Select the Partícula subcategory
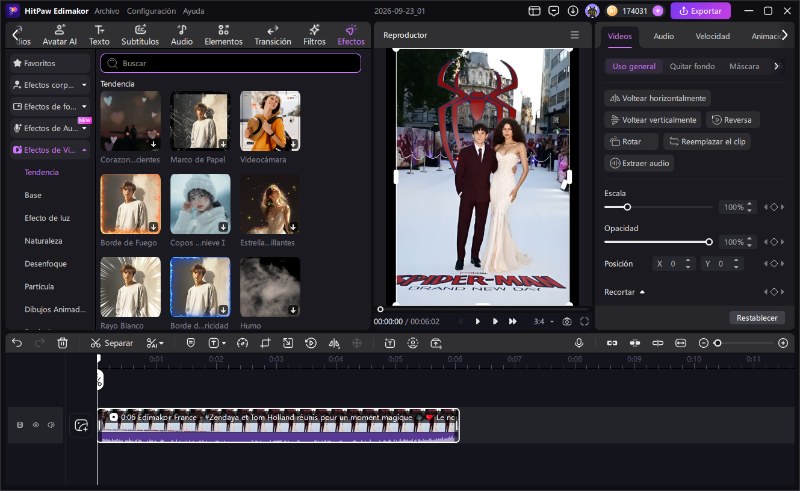The width and height of the screenshot is (800, 491). [39, 287]
